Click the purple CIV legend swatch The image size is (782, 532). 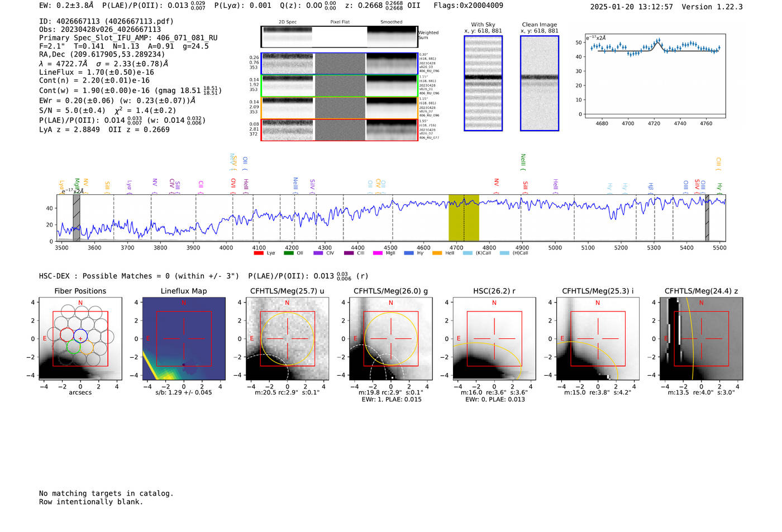(318, 253)
